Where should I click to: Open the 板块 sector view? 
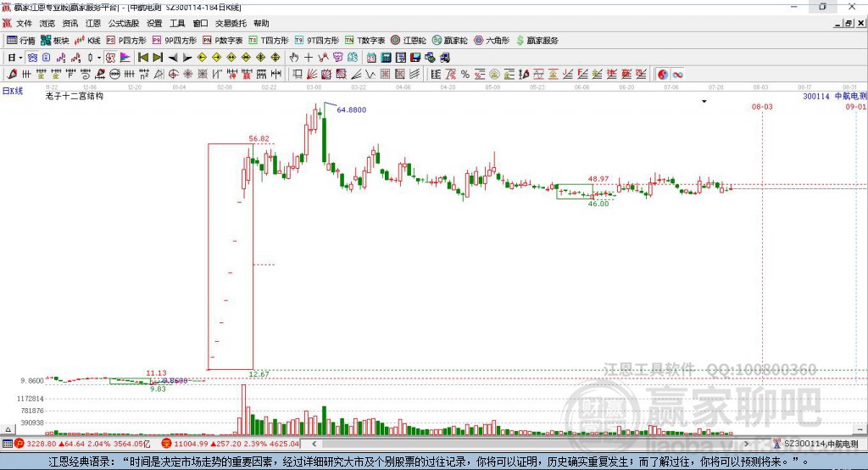55,41
